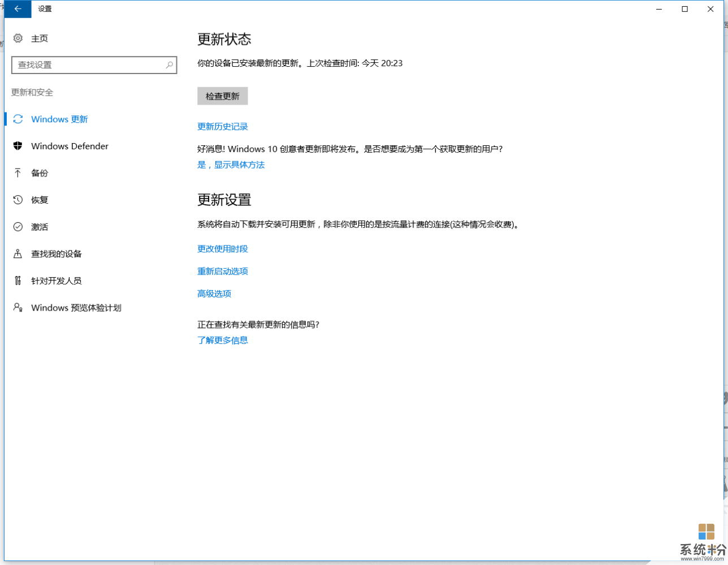Image resolution: width=728 pixels, height=565 pixels.
Task: Click the Windows 预览体验计划 user icon
Action: click(x=18, y=308)
